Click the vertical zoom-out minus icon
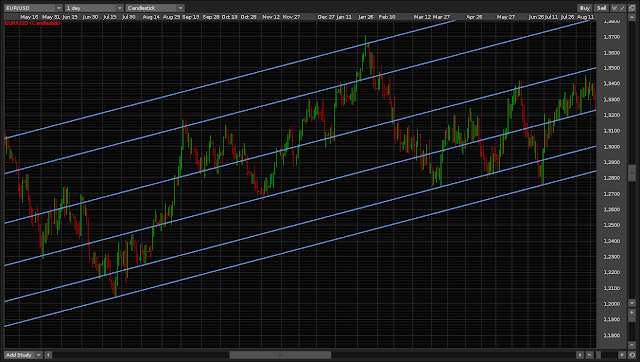Viewport: 640px width, 362px height. click(x=632, y=345)
